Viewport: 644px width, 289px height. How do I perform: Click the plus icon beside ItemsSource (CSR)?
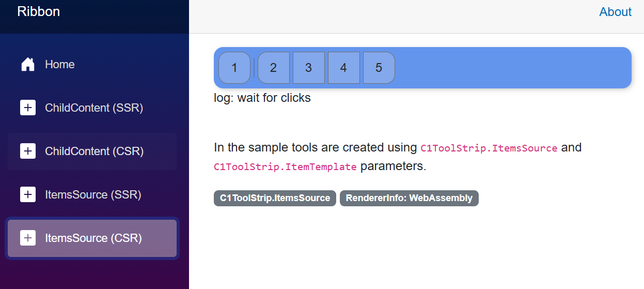click(28, 238)
